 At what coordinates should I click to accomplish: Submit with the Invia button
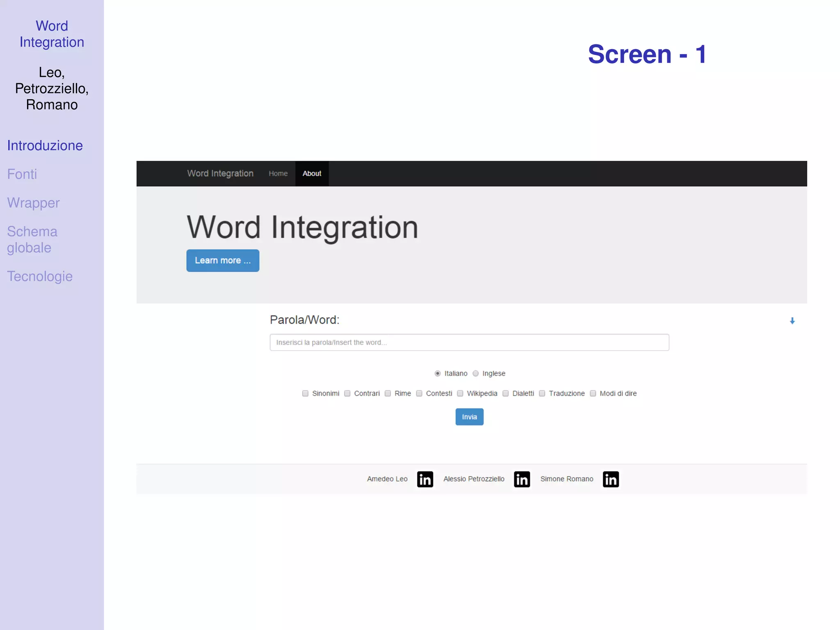[x=469, y=417]
